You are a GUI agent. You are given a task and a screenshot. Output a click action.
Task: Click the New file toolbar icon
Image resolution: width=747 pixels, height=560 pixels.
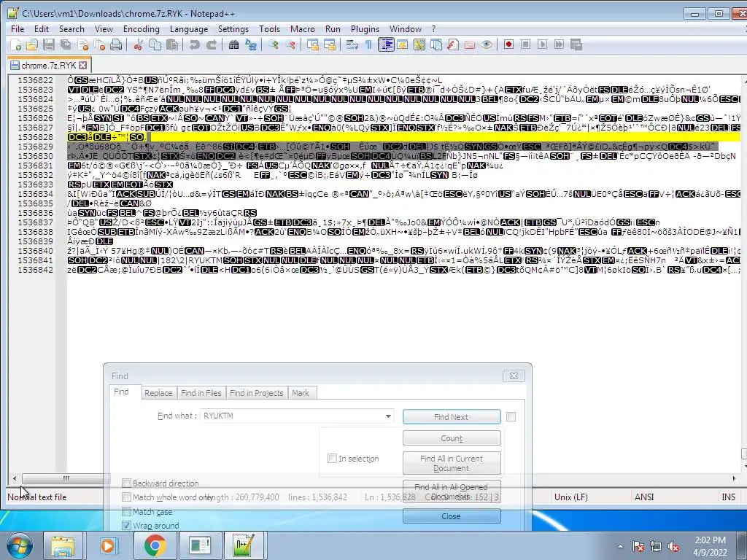16,44
